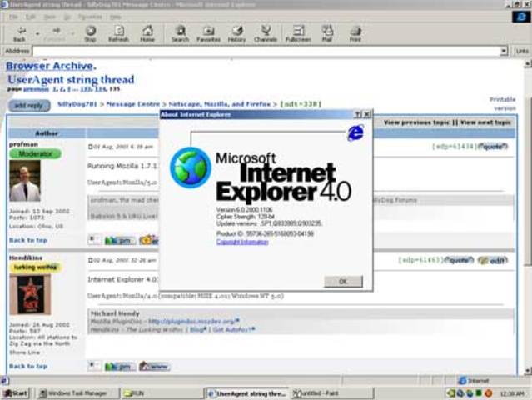The height and width of the screenshot is (400, 532).
Task: Click Hendikins' red star avatar
Action: (30, 294)
